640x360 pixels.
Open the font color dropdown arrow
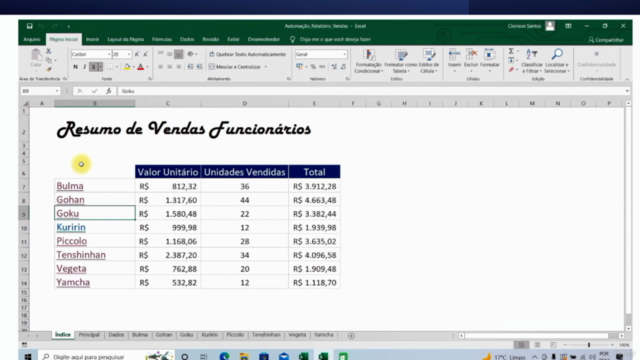click(147, 67)
